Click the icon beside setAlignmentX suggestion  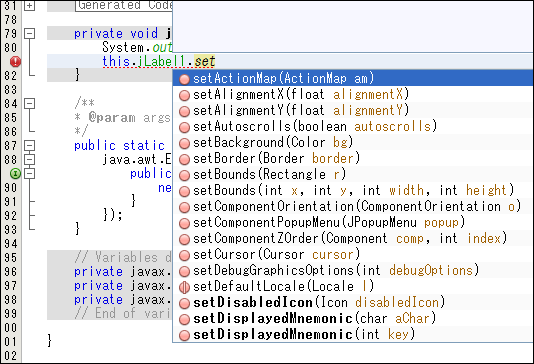184,95
